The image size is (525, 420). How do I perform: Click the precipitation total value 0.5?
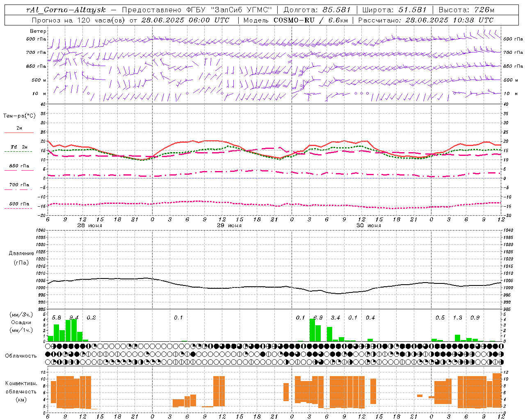[x=440, y=318]
